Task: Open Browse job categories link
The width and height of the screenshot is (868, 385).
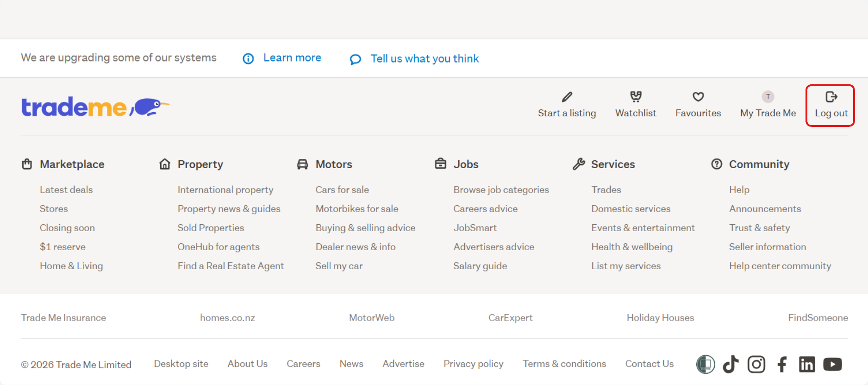Action: (x=501, y=190)
